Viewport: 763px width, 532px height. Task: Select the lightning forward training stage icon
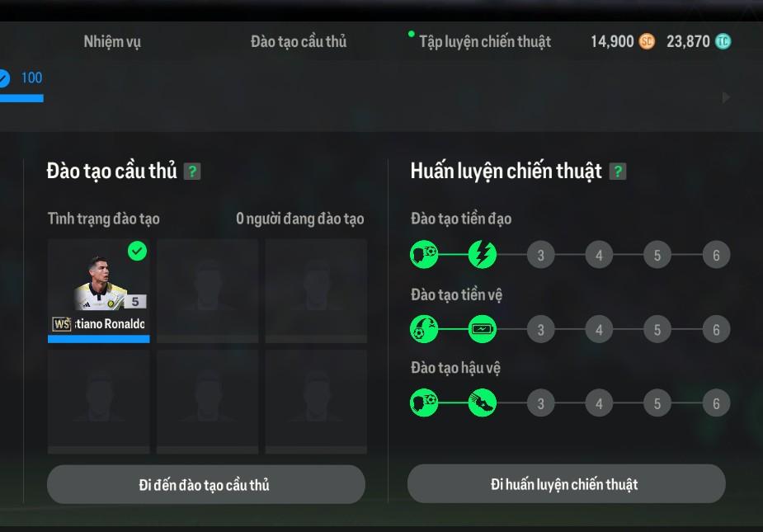pos(482,255)
